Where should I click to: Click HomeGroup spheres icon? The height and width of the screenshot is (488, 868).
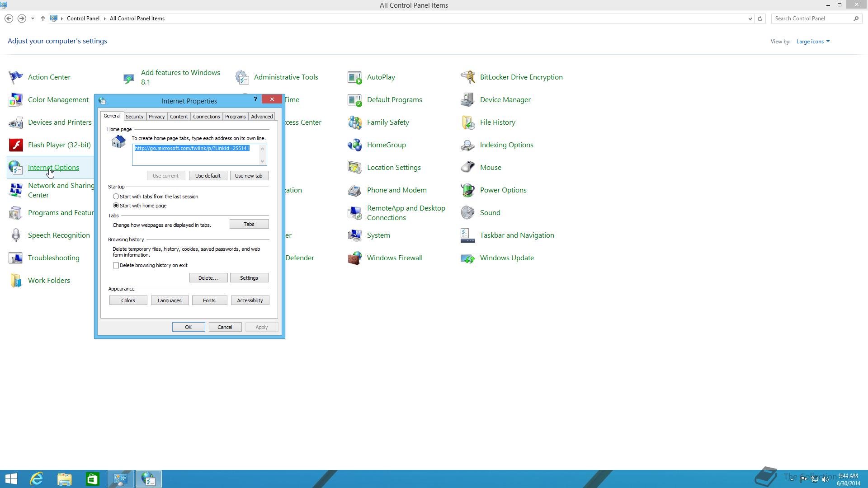click(x=355, y=145)
